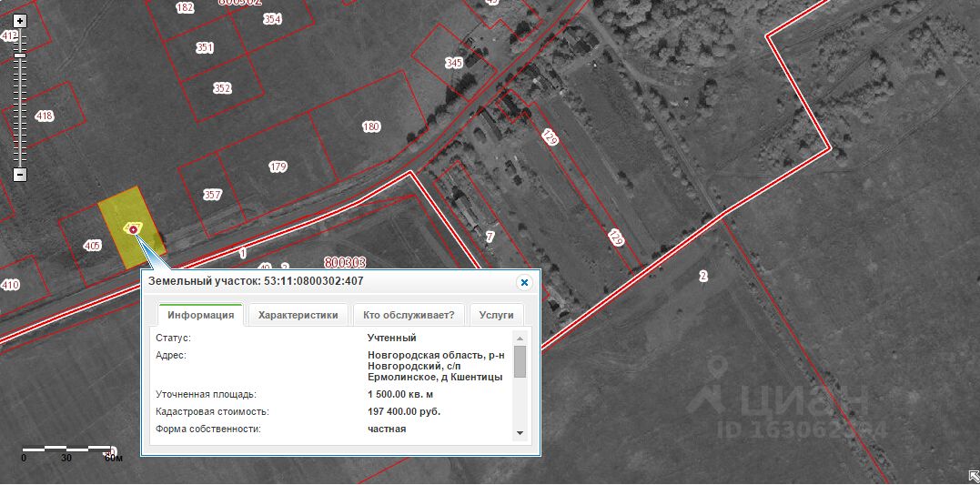The image size is (980, 485).
Task: Click the cadastral block label 800303
Action: (x=345, y=262)
